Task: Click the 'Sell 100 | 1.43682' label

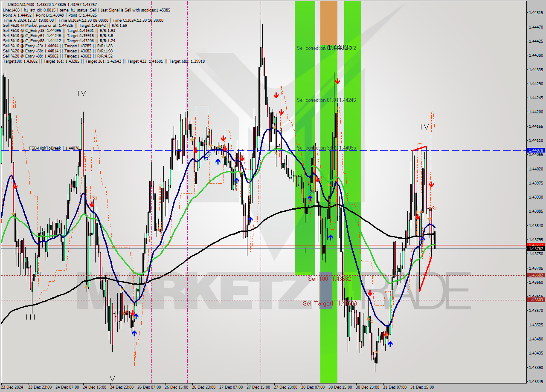Action: (x=329, y=278)
